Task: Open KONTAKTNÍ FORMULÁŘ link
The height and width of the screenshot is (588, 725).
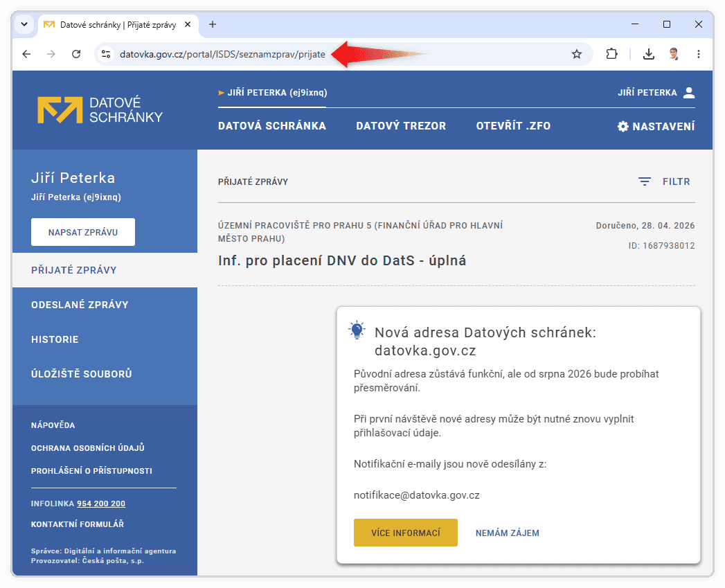Action: tap(78, 524)
